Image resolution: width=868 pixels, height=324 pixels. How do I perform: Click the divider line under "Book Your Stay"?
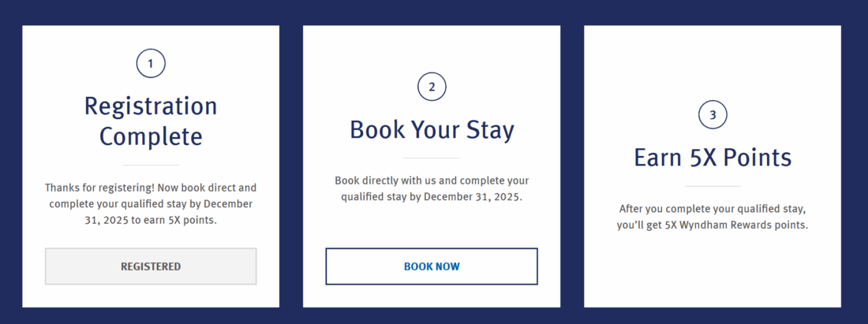(x=432, y=158)
